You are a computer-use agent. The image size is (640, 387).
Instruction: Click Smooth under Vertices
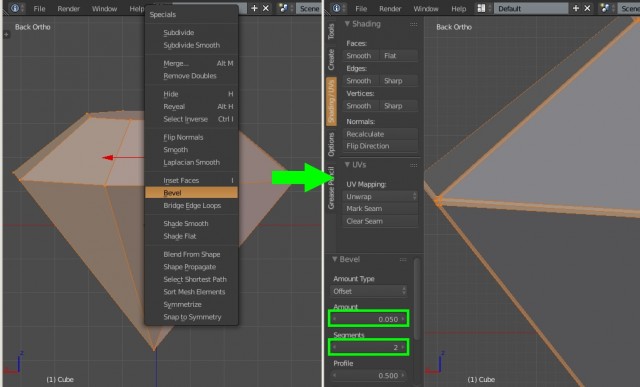point(361,106)
